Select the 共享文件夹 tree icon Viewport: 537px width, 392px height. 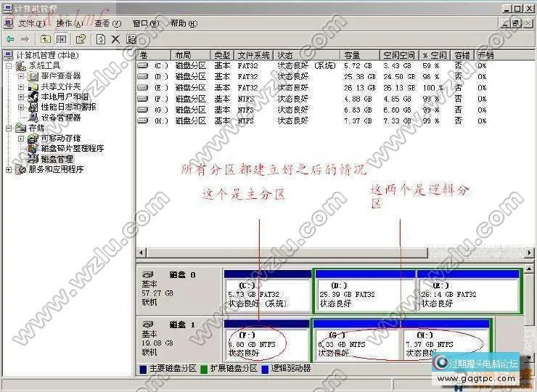(33, 86)
